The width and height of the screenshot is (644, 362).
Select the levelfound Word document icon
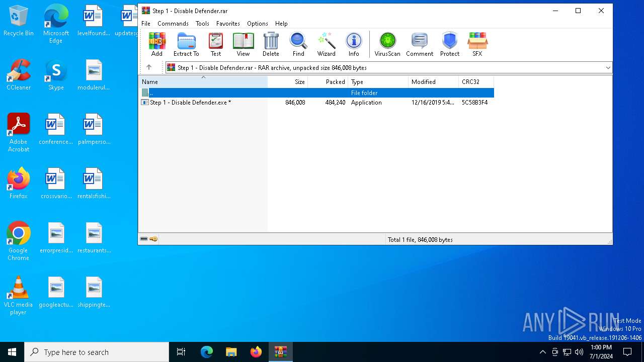click(x=94, y=21)
